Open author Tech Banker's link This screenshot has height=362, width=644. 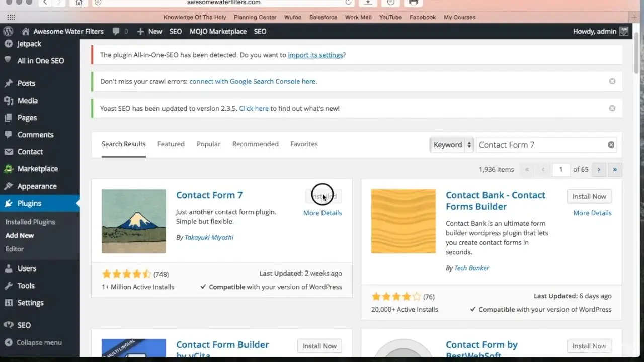471,268
